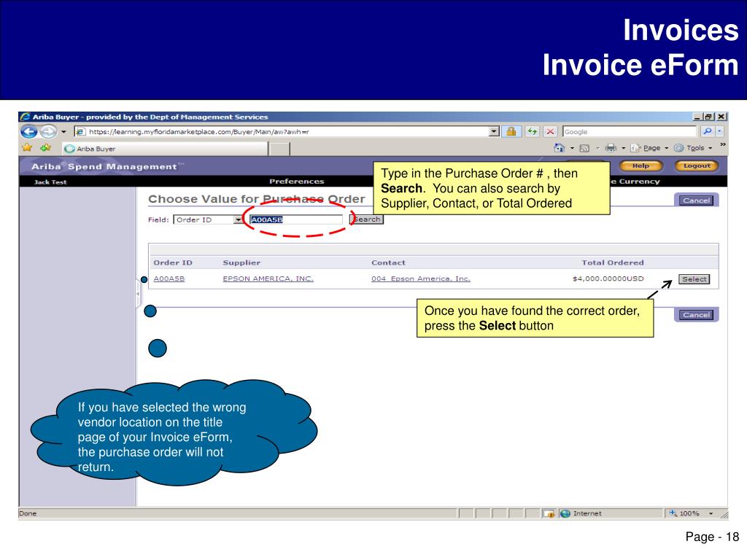Select the Ariba Buyer browser tab
747x560 pixels.
(x=165, y=149)
